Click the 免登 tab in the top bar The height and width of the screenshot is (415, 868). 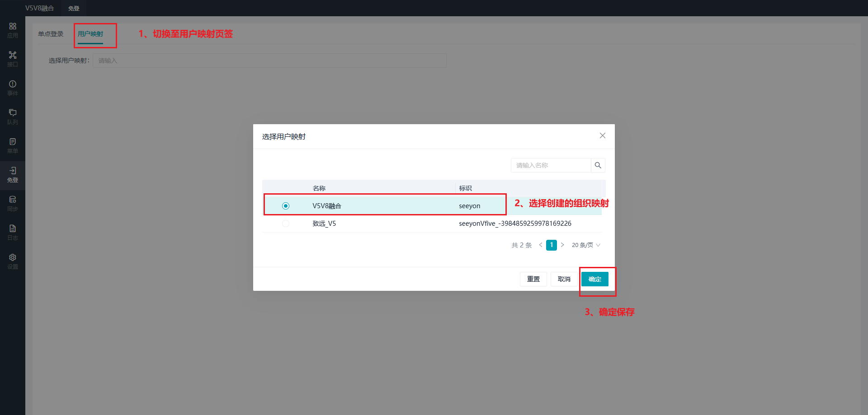pos(74,8)
